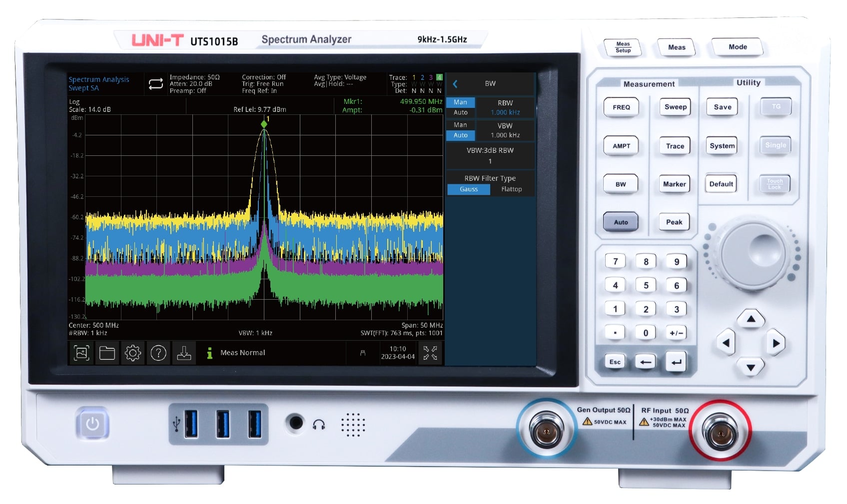Push the System key
Screen dimensions: 847x504
[x=722, y=146]
